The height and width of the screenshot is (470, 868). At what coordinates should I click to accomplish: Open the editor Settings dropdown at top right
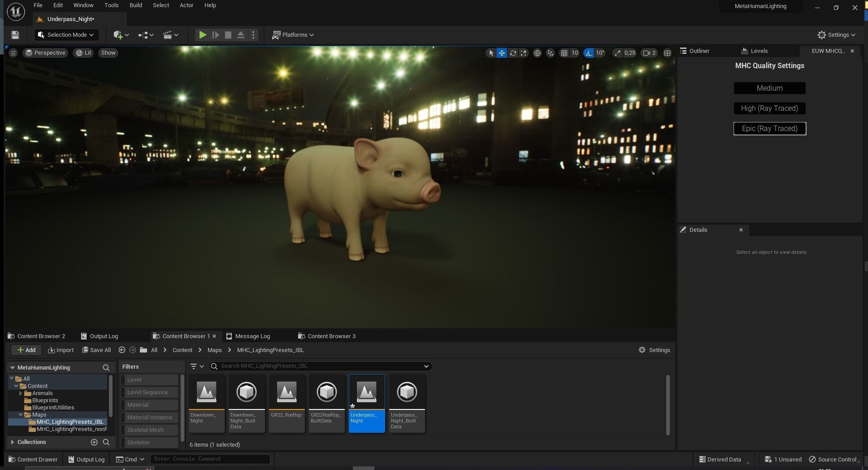[x=836, y=35]
